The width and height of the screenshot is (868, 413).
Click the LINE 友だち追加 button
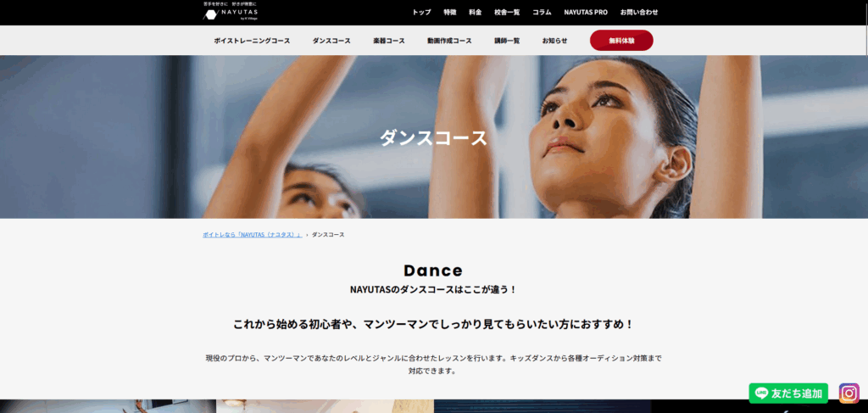tap(788, 393)
